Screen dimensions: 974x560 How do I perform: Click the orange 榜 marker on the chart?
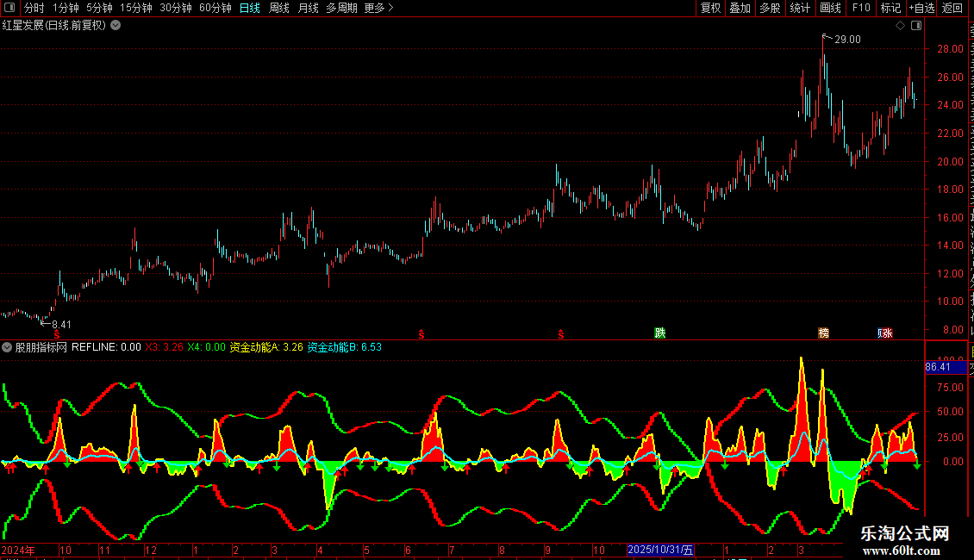coord(824,333)
